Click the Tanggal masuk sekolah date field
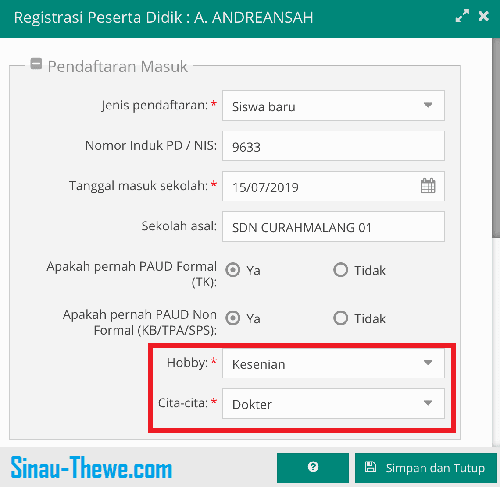 333,186
